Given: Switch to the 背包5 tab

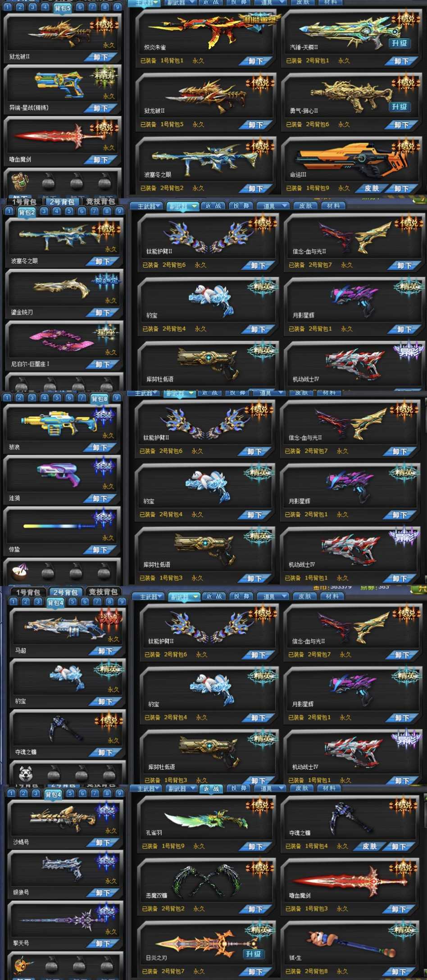Looking at the screenshot, I should tap(63, 8).
